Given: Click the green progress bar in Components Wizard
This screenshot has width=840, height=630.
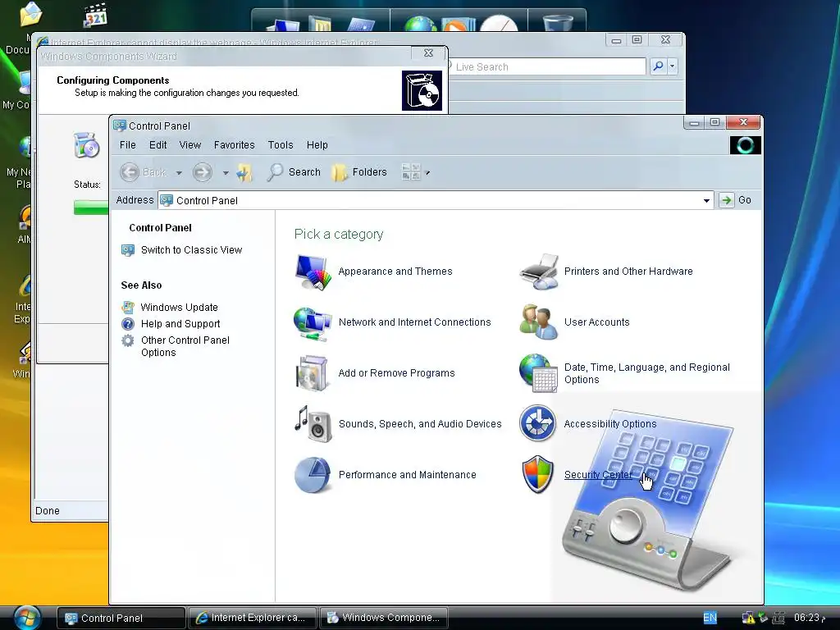Looking at the screenshot, I should tap(90, 208).
